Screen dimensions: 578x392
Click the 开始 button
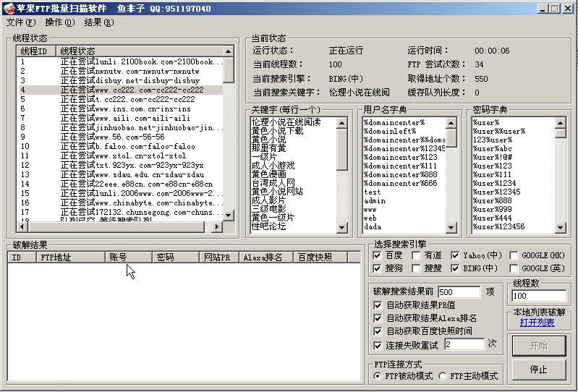coord(538,346)
